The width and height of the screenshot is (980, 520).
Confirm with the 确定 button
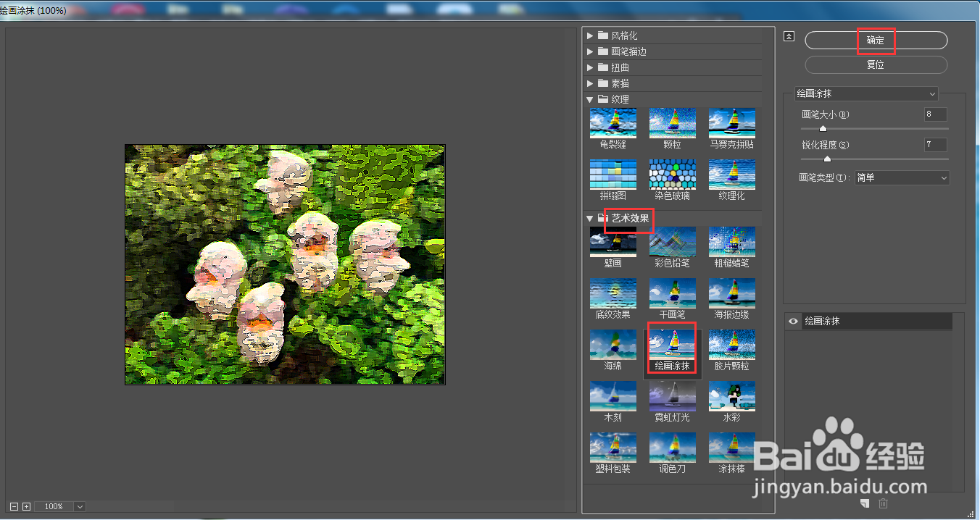coord(876,41)
